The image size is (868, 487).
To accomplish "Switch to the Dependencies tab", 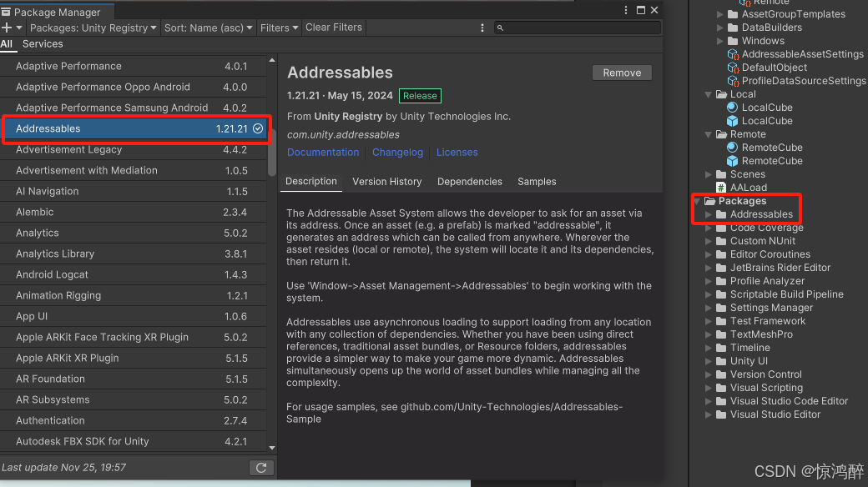I will click(x=469, y=182).
